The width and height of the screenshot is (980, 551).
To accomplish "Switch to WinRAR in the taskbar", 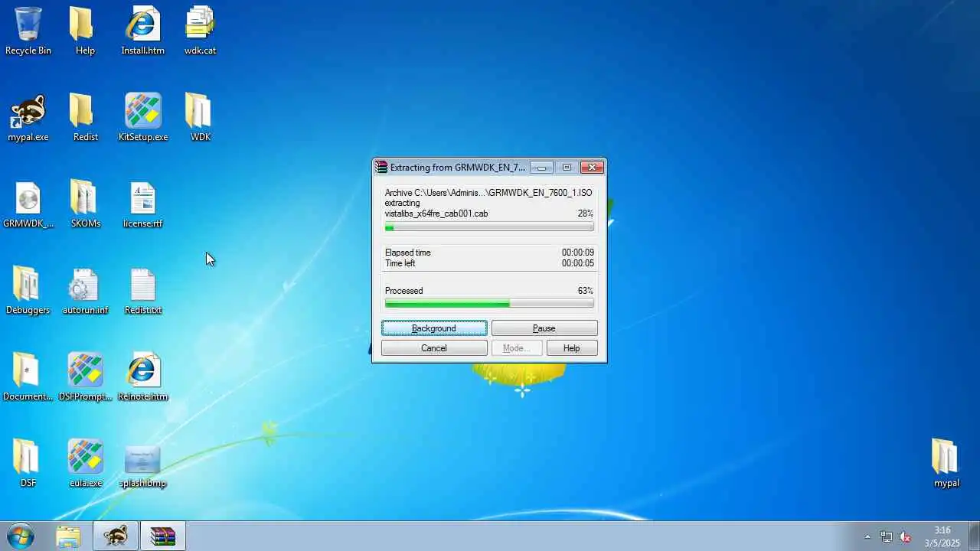I will pos(163,536).
